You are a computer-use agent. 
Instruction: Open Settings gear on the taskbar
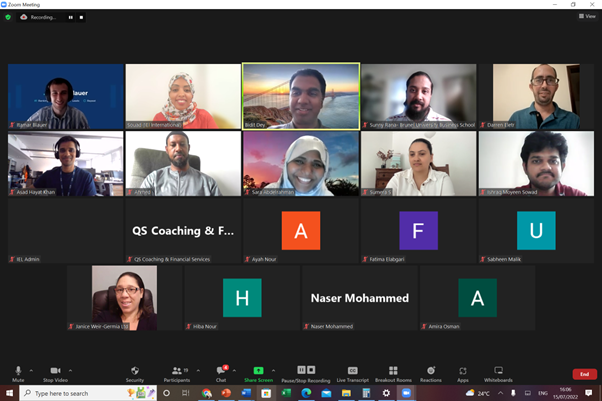[x=386, y=393]
